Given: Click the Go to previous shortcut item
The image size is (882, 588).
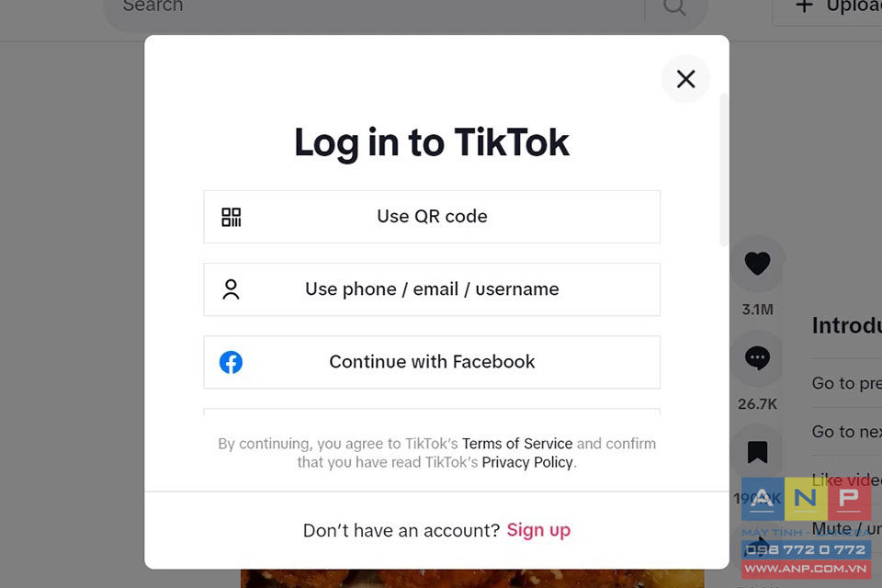Looking at the screenshot, I should point(846,383).
